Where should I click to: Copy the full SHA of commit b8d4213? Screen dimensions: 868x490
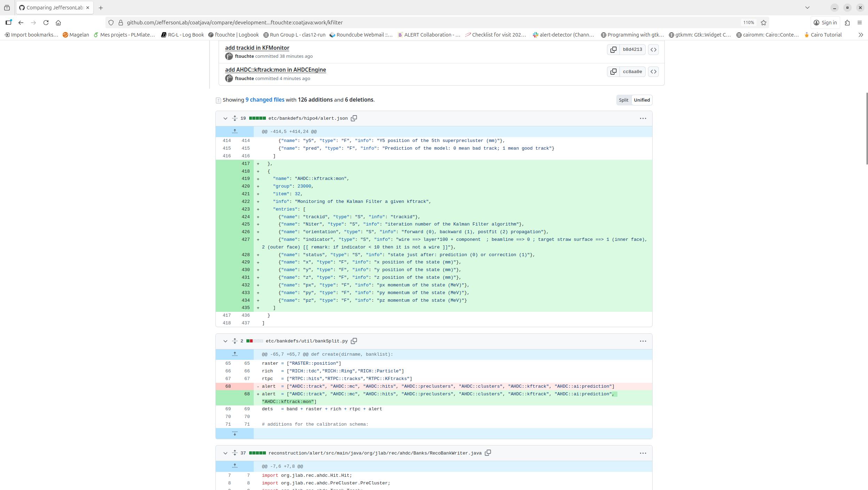[614, 49]
